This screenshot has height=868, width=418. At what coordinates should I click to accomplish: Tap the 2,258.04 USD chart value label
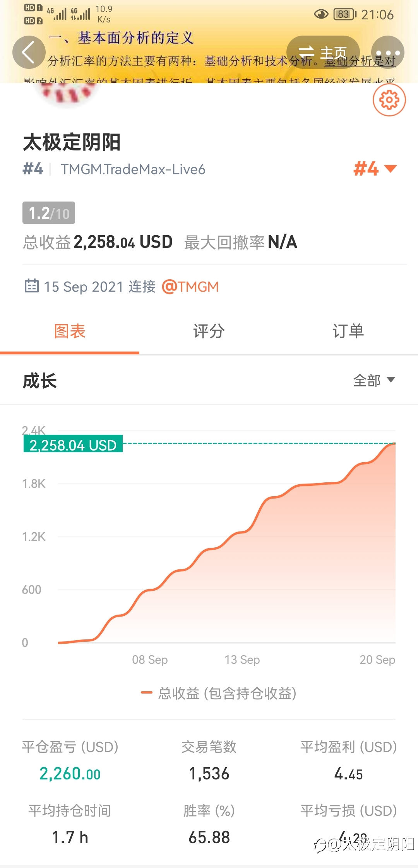coord(73,444)
